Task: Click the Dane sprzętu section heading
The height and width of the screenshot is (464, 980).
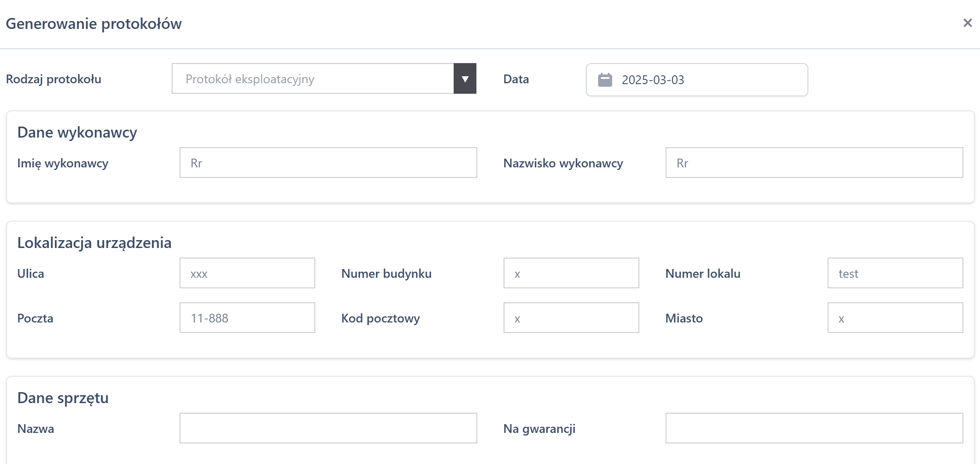Action: pyautogui.click(x=63, y=398)
